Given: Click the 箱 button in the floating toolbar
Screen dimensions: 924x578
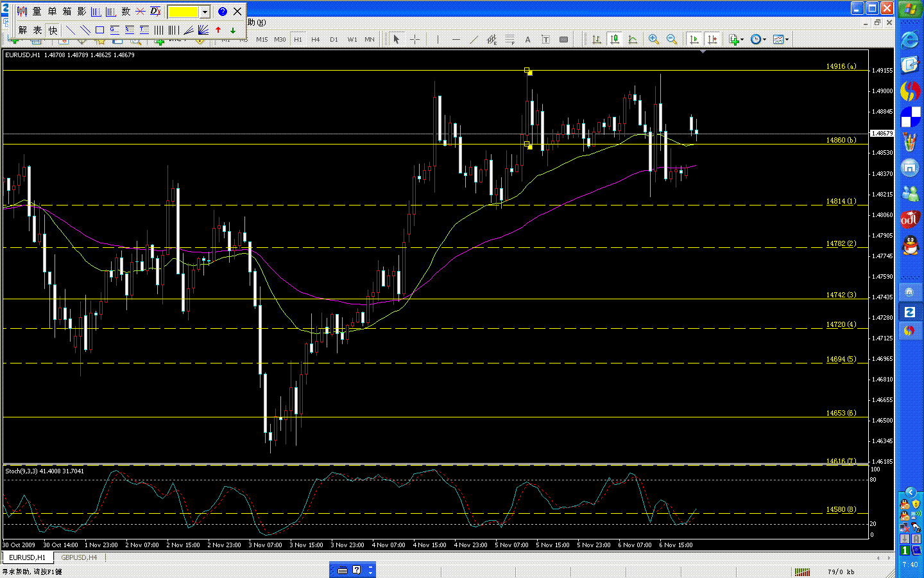Looking at the screenshot, I should pos(67,12).
